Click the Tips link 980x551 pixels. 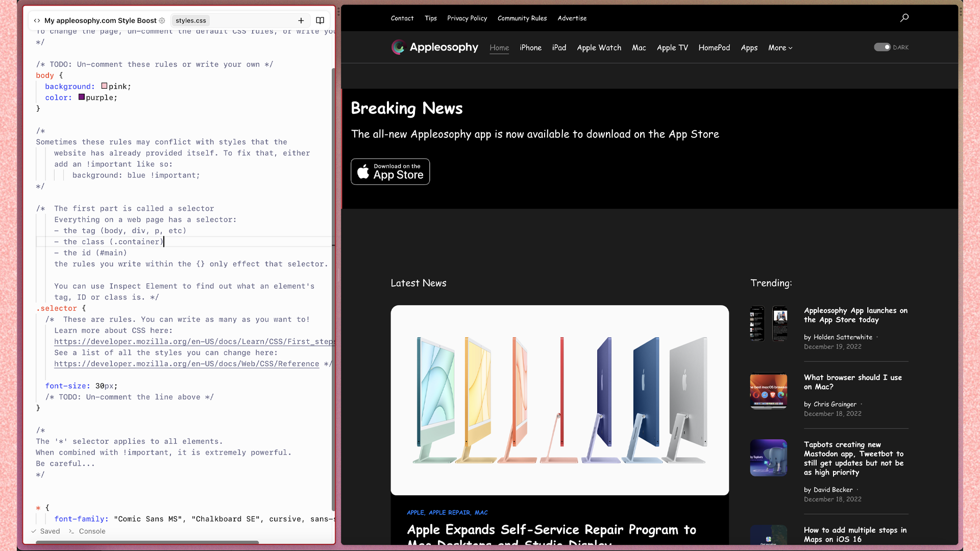point(431,18)
